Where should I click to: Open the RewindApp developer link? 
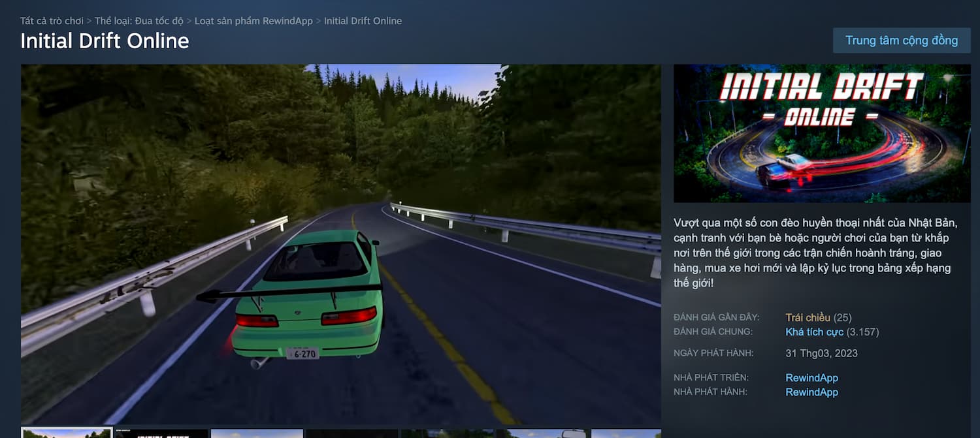811,378
